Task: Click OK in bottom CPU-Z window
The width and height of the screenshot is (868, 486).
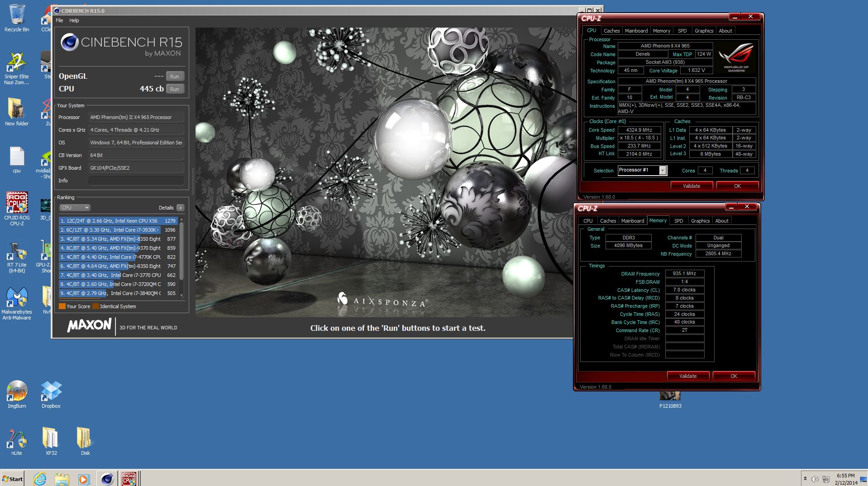Action: click(x=734, y=376)
